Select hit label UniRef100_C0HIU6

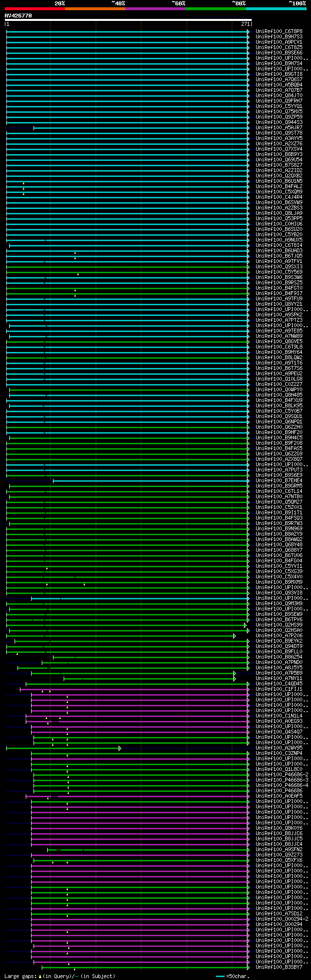(279, 224)
